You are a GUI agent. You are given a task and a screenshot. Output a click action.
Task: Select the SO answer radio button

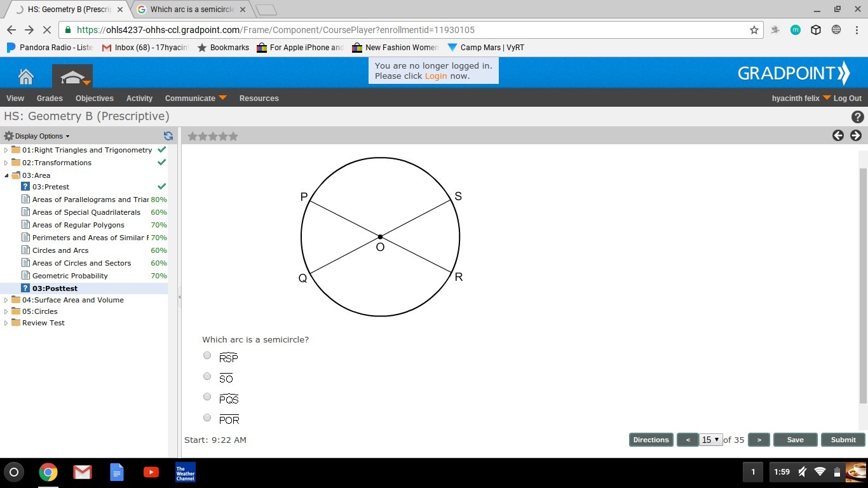[207, 376]
